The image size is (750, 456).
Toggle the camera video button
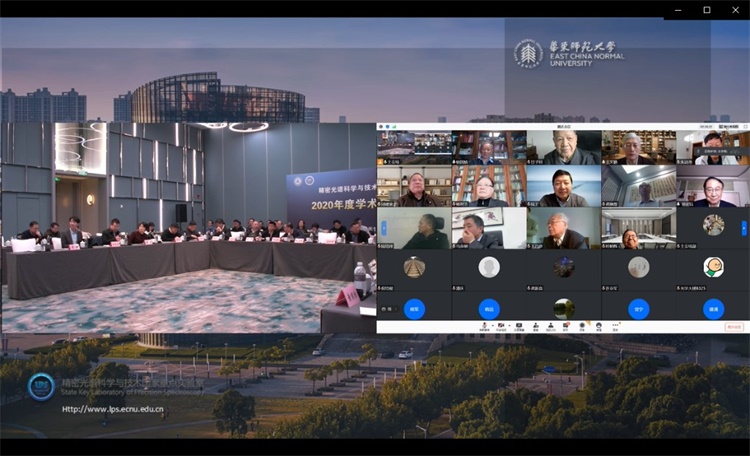(500, 326)
